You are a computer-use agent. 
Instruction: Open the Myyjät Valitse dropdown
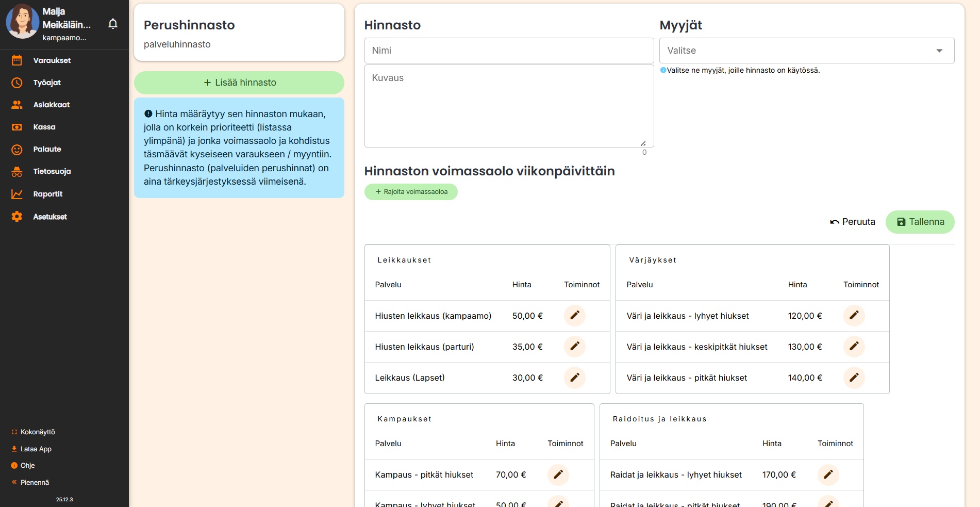(806, 51)
